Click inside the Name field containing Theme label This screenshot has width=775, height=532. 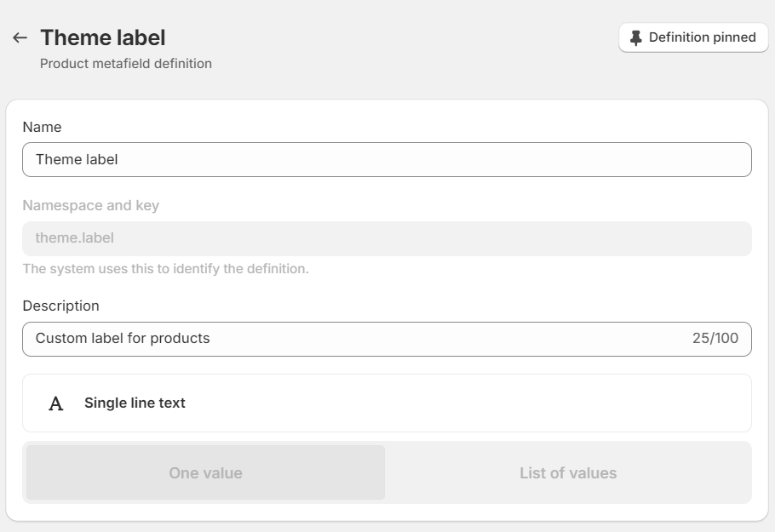tap(387, 159)
